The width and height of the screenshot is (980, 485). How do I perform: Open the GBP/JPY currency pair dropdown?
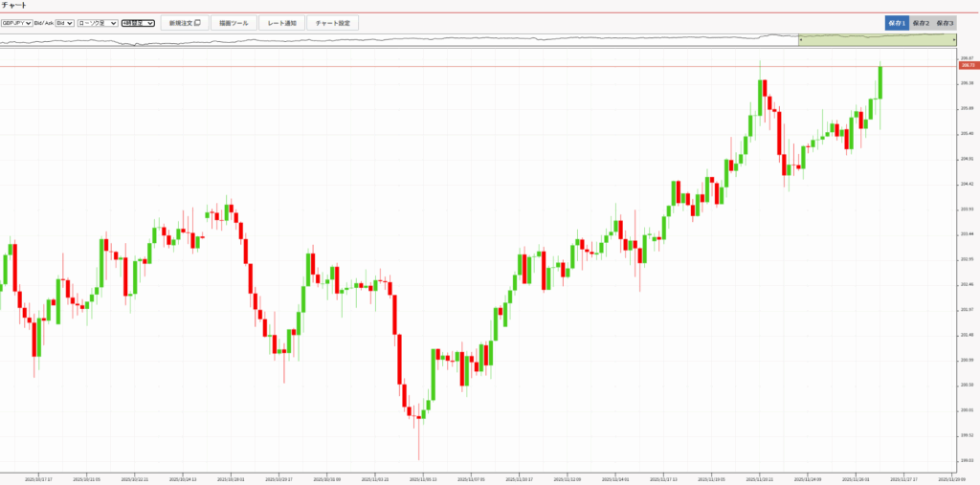click(x=17, y=22)
